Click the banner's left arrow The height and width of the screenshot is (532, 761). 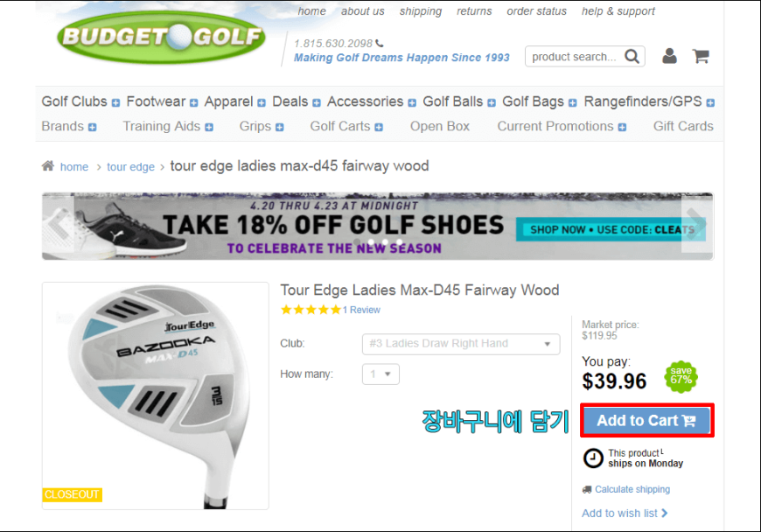point(57,226)
